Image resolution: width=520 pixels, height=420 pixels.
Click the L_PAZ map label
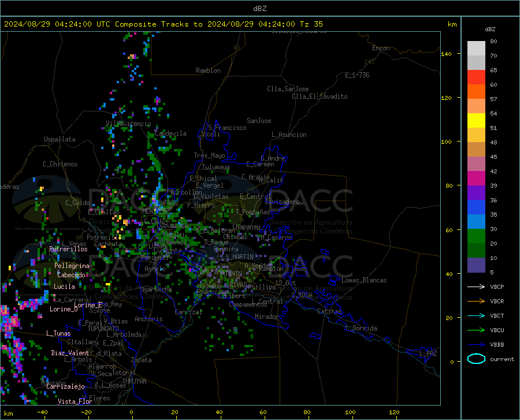coord(428,354)
